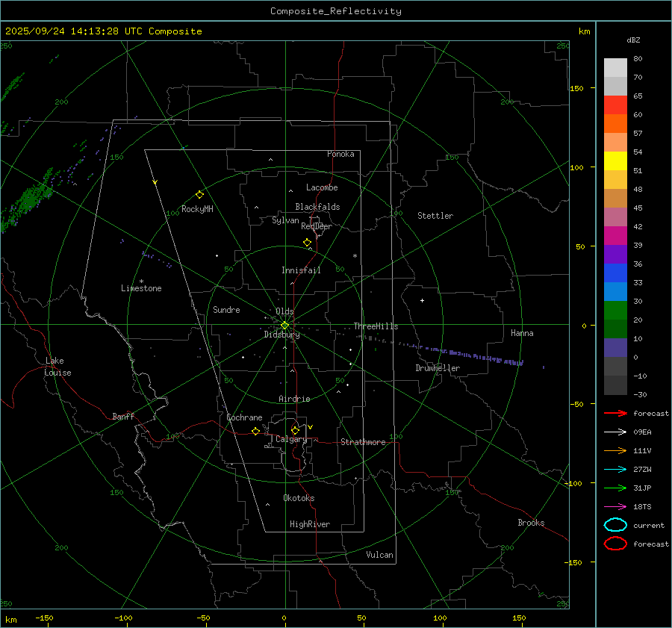Image resolution: width=672 pixels, height=628 pixels.
Task: Click the magenta swatch in the dBZ scale
Action: pyautogui.click(x=615, y=235)
